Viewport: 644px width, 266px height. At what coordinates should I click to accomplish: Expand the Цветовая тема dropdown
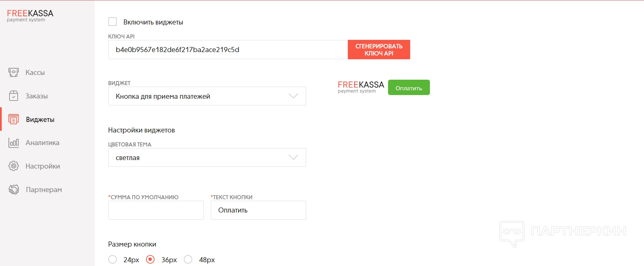point(207,158)
